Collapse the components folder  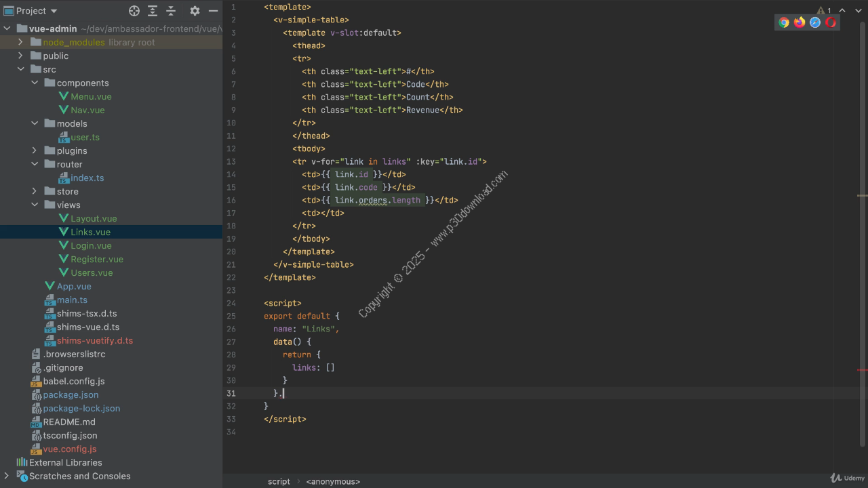pos(35,83)
